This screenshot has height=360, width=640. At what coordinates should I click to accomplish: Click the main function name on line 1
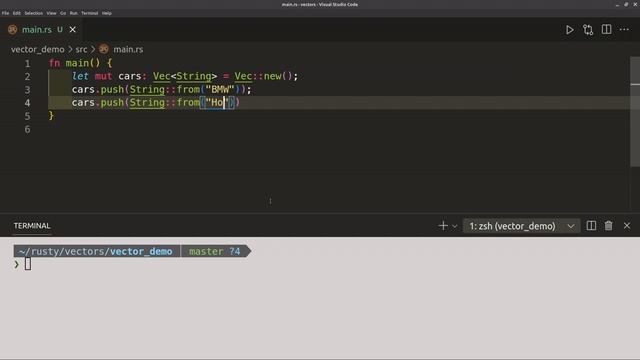click(x=77, y=63)
